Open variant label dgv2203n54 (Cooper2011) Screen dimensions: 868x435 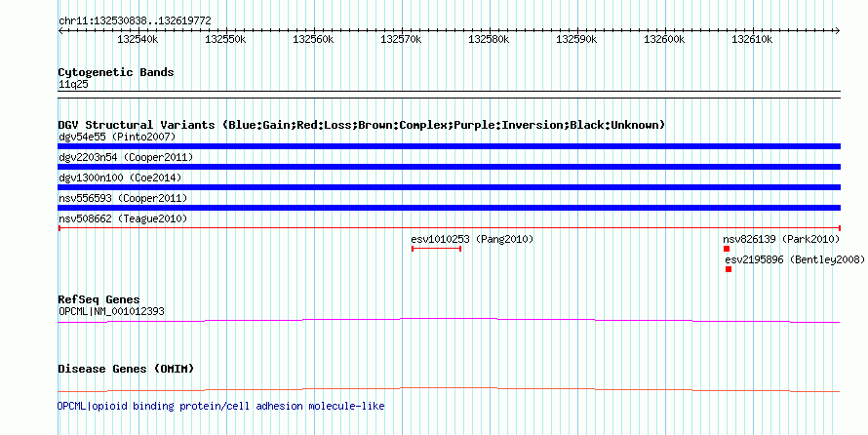pyautogui.click(x=126, y=157)
